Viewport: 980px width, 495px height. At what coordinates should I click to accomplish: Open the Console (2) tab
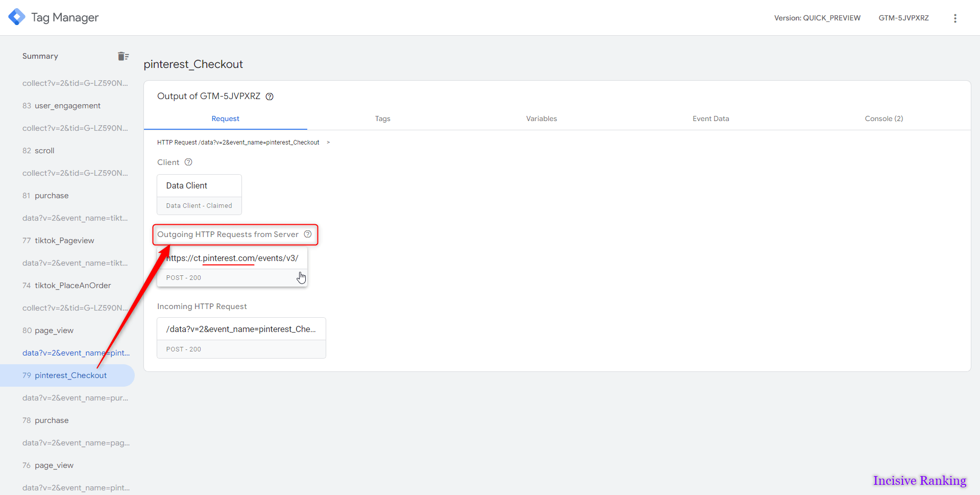(x=884, y=119)
